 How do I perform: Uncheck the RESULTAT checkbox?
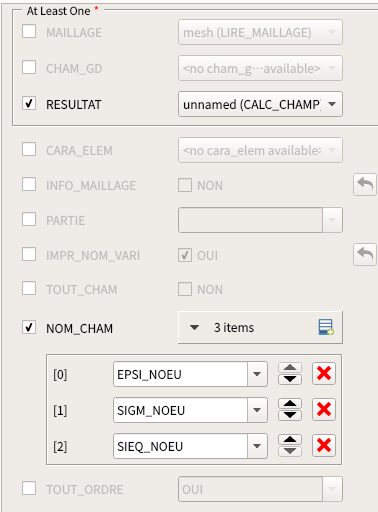[29, 104]
